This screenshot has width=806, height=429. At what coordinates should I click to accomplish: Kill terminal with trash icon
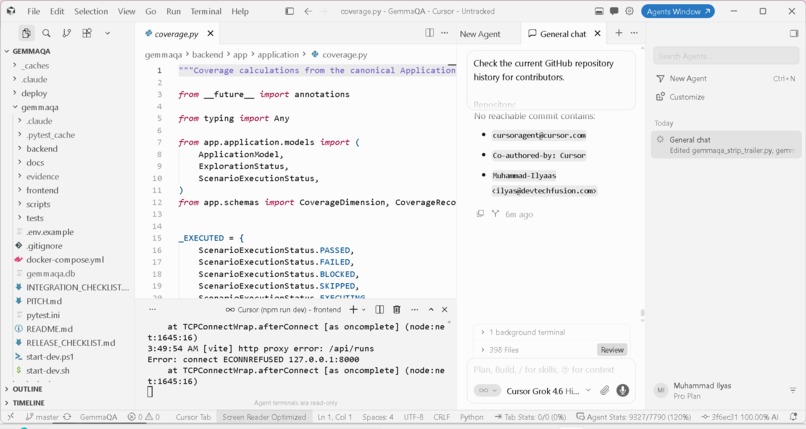point(396,309)
